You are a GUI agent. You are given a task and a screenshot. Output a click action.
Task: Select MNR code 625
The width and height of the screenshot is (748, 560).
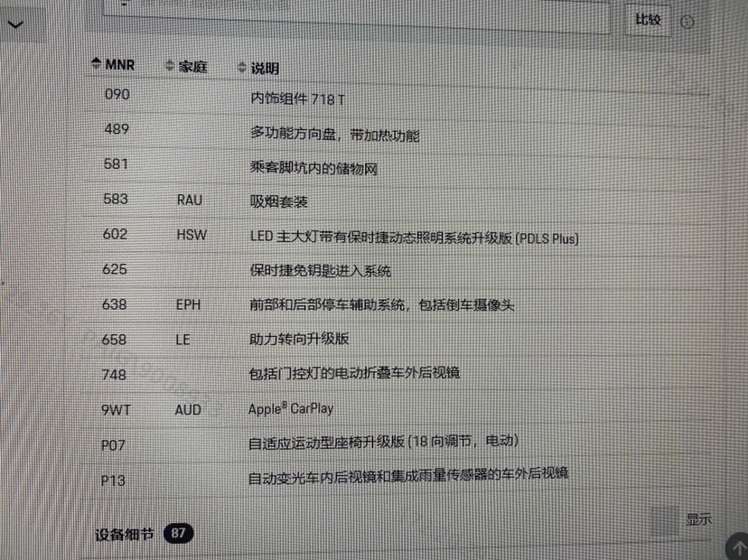pyautogui.click(x=115, y=269)
